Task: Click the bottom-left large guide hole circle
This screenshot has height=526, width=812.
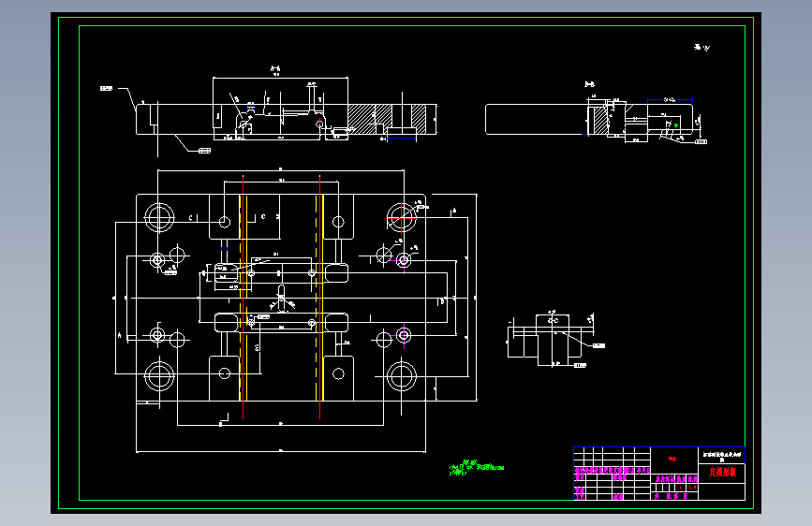Action: 159,376
